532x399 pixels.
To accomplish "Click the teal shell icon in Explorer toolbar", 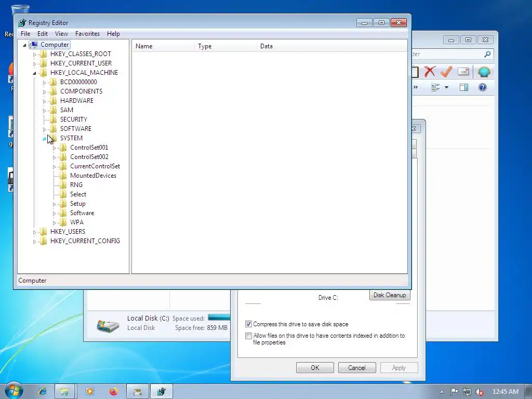I will [x=484, y=72].
